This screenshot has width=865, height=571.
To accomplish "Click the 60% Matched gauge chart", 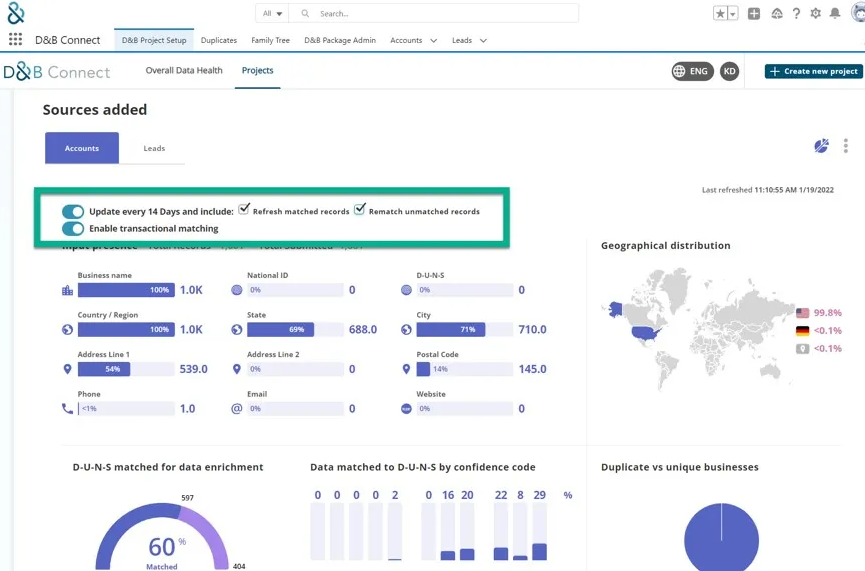I will [x=162, y=537].
